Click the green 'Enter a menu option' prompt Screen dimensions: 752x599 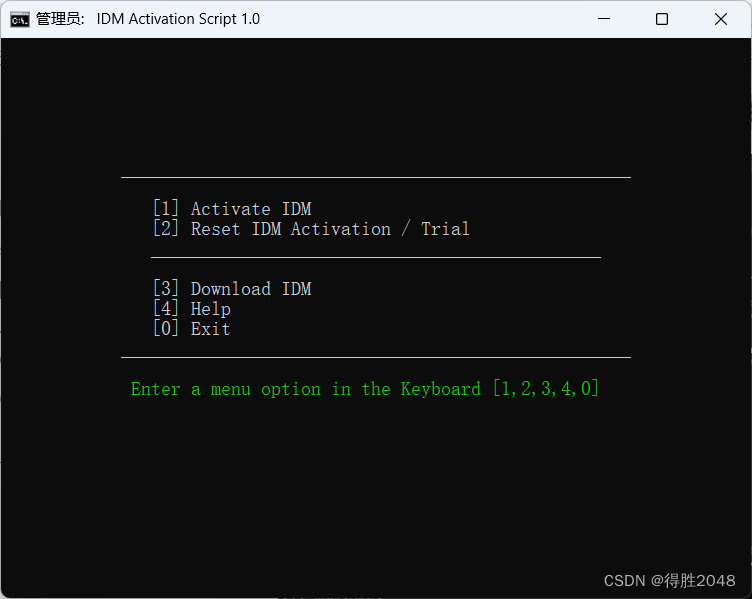pyautogui.click(x=365, y=388)
